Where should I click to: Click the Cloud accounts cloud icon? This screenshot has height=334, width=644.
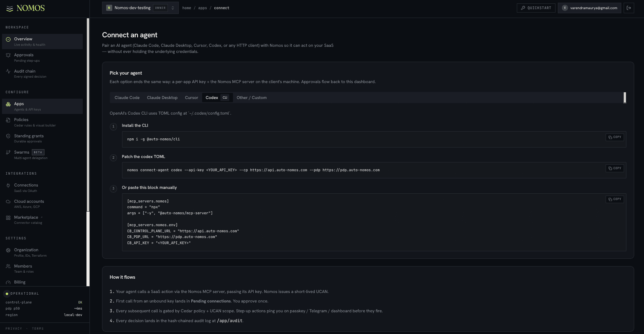[8, 201]
